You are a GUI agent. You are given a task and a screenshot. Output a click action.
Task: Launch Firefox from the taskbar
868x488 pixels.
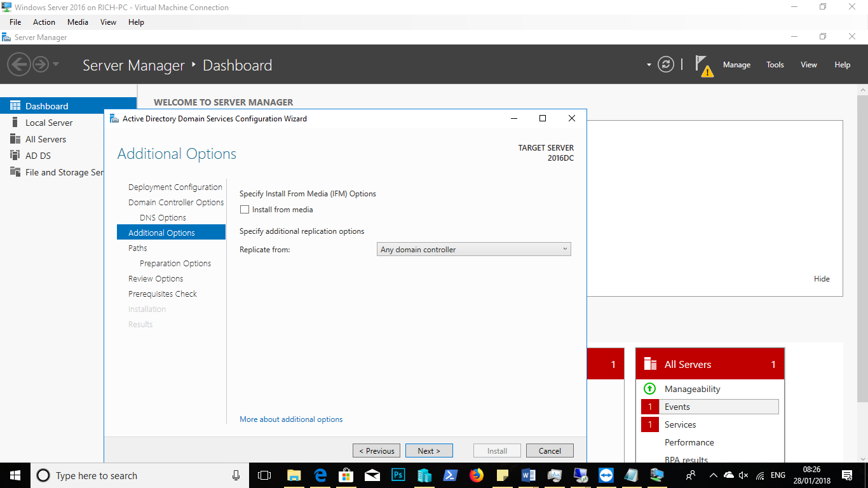(x=477, y=475)
